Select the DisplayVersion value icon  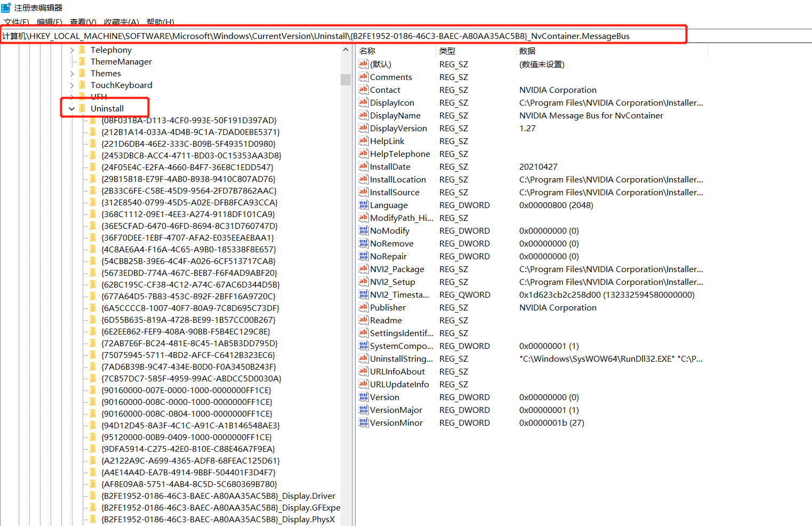pos(364,128)
